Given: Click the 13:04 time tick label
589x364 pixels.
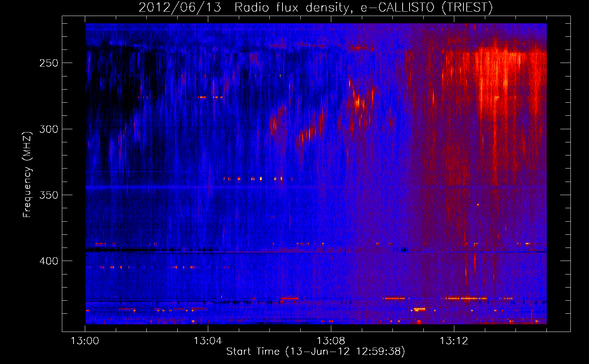Looking at the screenshot, I should pos(208,341).
